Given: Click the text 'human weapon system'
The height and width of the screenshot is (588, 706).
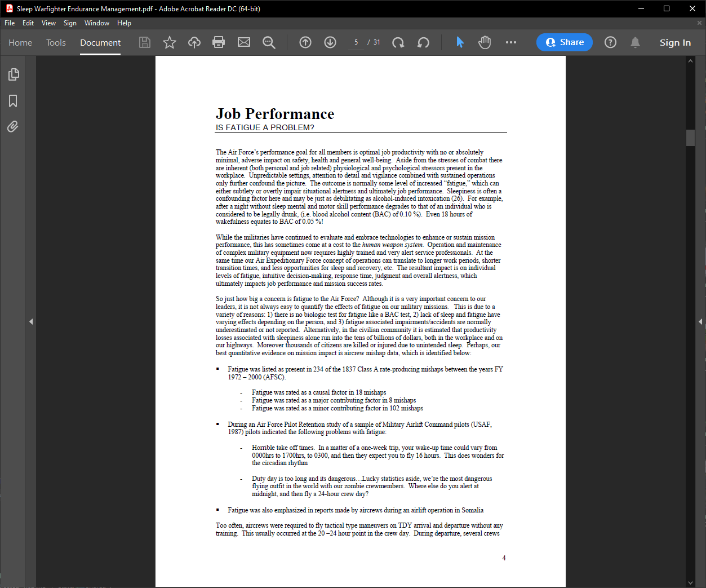Looking at the screenshot, I should pos(392,245).
